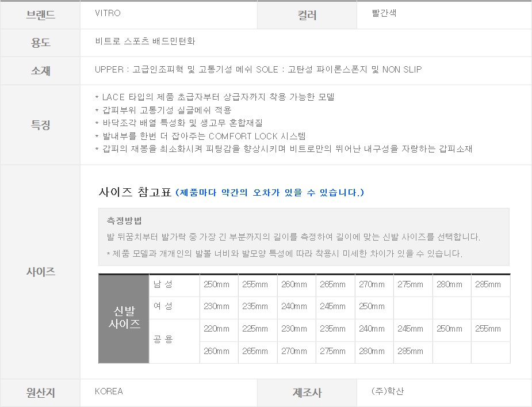Click the 소재 row label
This screenshot has width=532, height=407.
pos(40,71)
